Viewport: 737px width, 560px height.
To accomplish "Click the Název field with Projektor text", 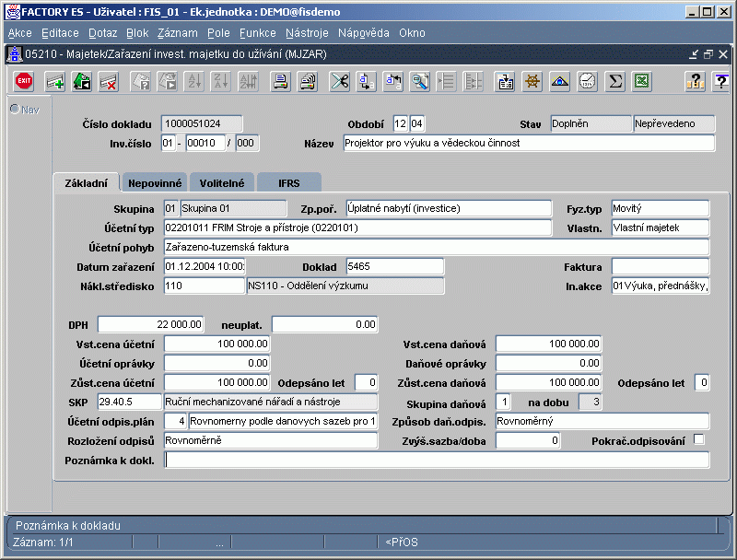I will tap(529, 143).
